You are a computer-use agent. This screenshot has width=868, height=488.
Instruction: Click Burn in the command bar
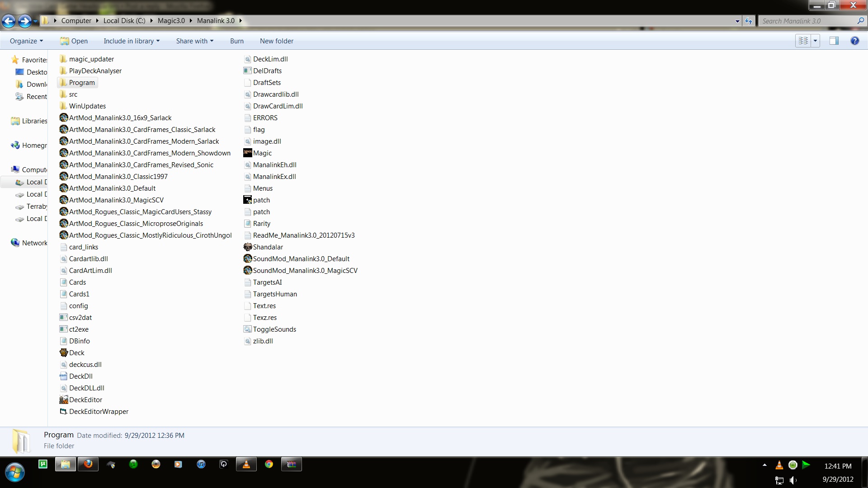tap(236, 41)
